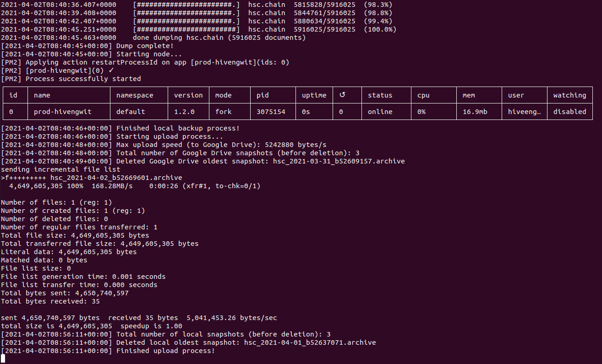Click the restart count ↺ column header

(x=341, y=95)
